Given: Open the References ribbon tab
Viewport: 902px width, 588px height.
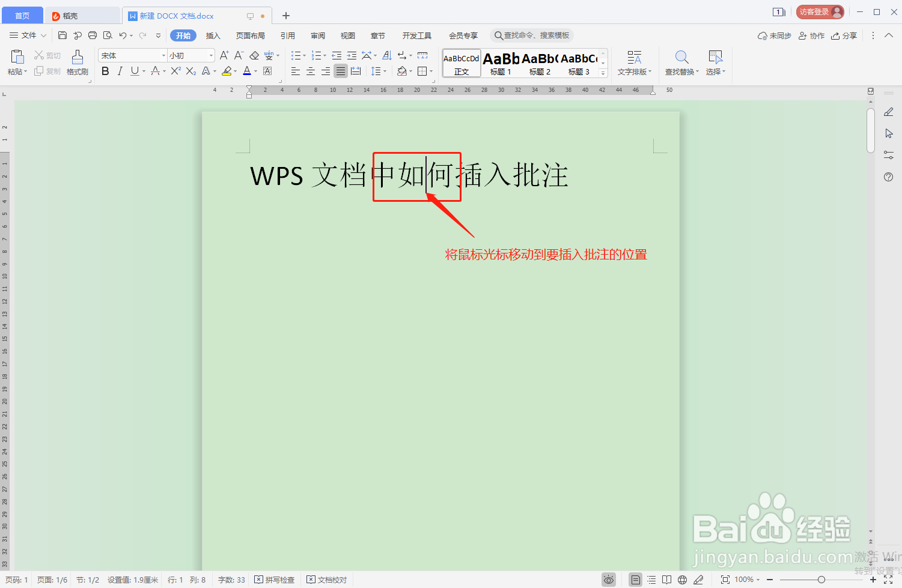Looking at the screenshot, I should click(288, 35).
